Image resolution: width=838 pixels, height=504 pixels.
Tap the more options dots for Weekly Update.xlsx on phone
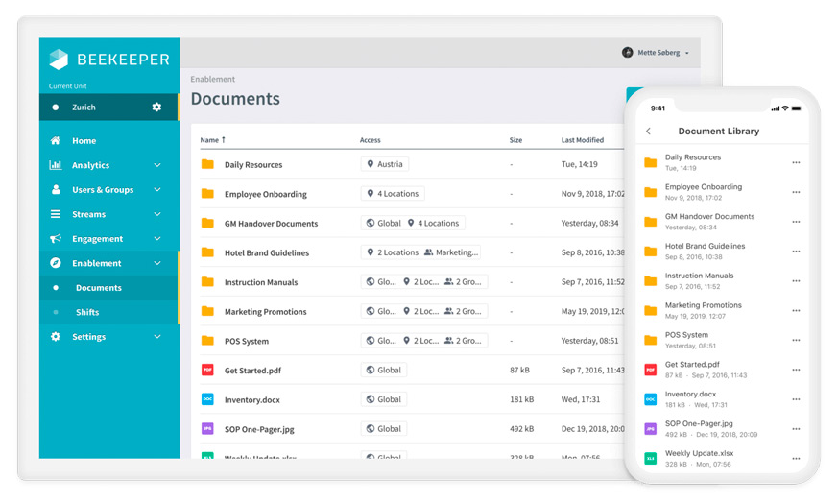click(x=796, y=459)
